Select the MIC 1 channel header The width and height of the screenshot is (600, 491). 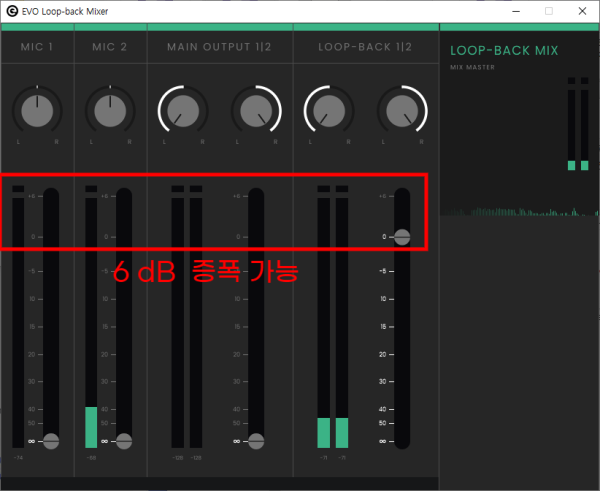(x=37, y=47)
